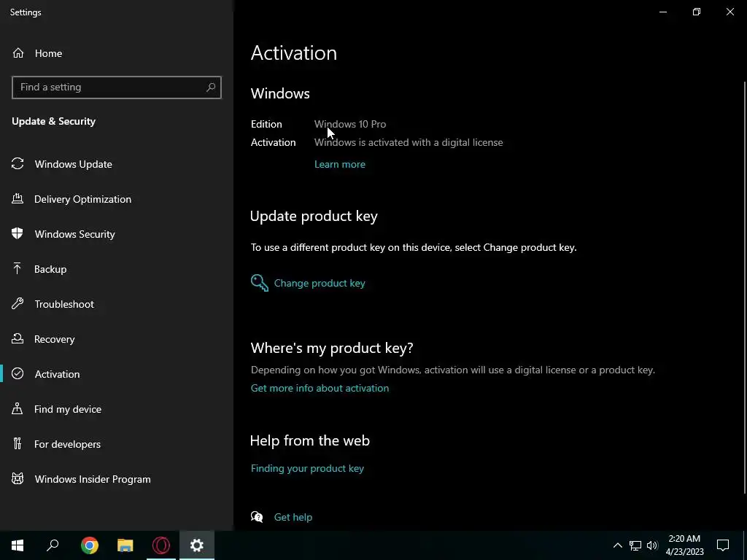Click the key icon beside Change product key

(x=260, y=283)
